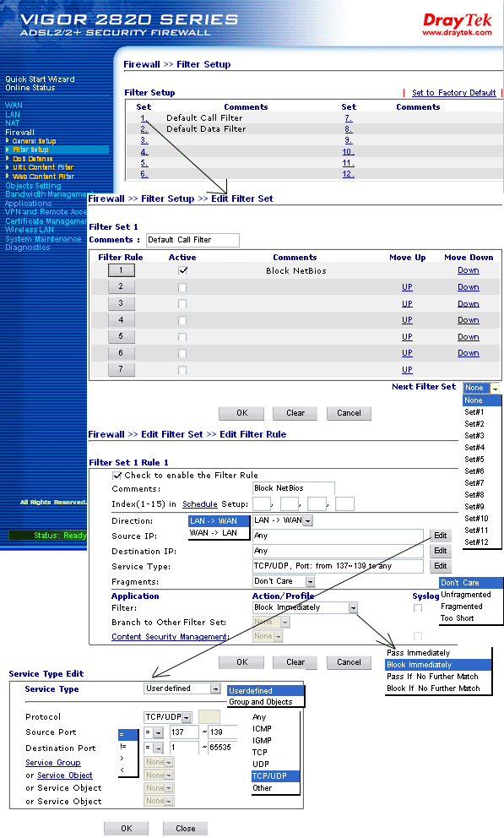The height and width of the screenshot is (838, 504).
Task: Open the Next Filter Set dropdown
Action: [481, 388]
